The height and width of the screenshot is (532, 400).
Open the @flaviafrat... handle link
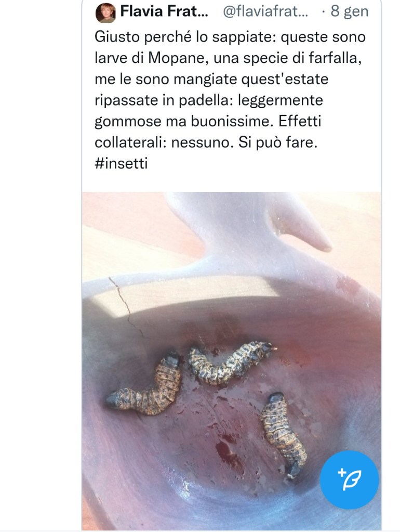pyautogui.click(x=265, y=12)
